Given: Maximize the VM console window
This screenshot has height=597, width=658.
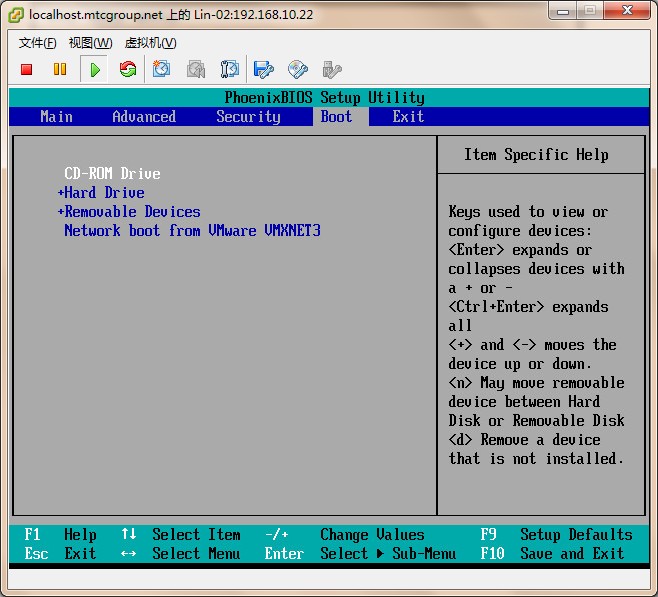Looking at the screenshot, I should 590,11.
